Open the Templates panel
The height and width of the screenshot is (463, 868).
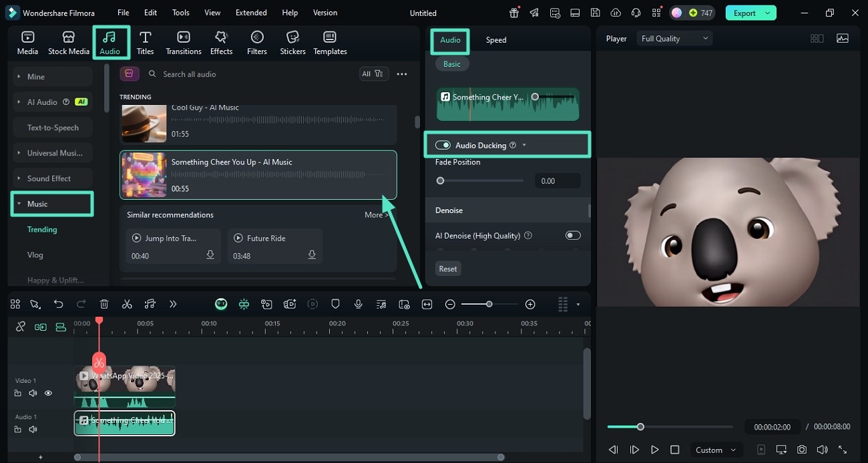pos(330,43)
